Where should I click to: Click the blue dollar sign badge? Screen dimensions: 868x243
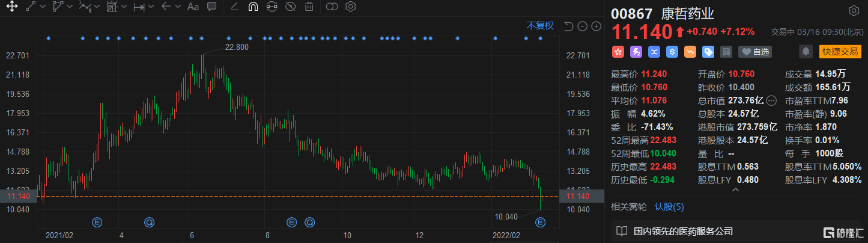pyautogui.click(x=672, y=52)
